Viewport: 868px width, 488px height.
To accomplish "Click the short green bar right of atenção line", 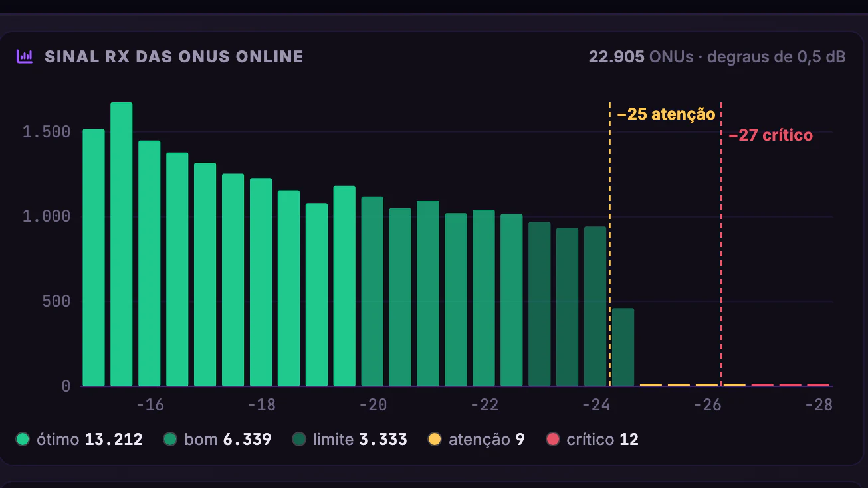I will [x=623, y=347].
